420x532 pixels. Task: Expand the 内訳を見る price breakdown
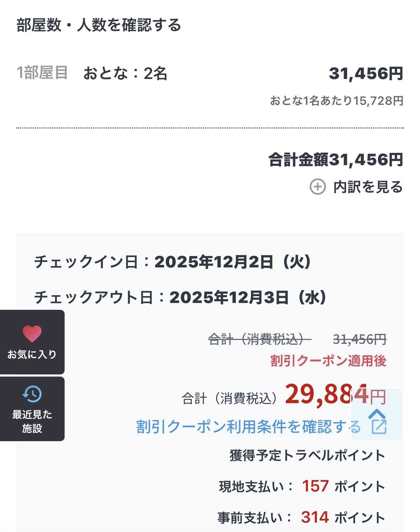coord(368,187)
